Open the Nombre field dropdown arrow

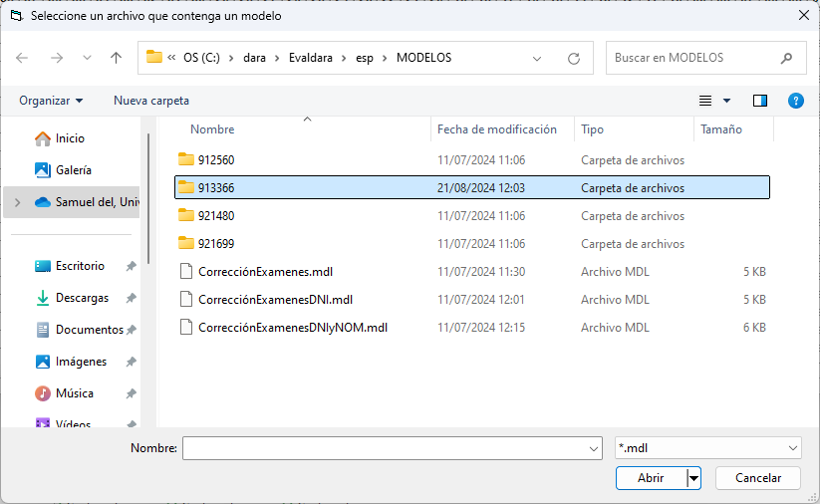click(x=594, y=448)
